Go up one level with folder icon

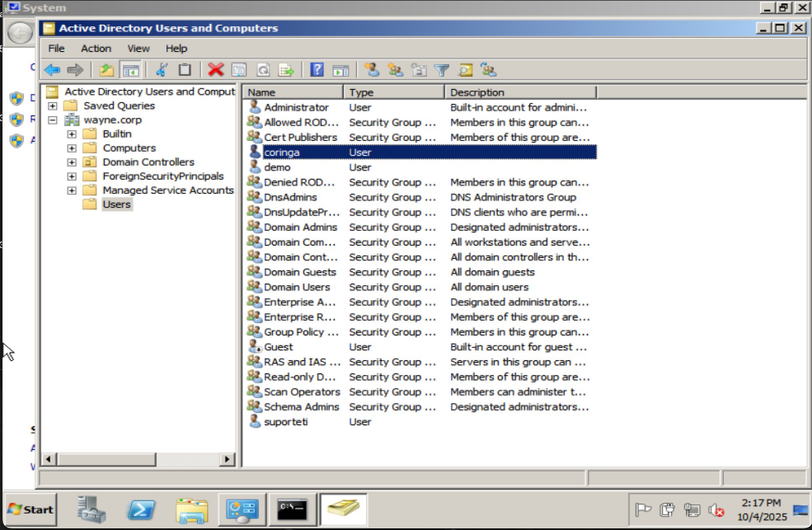click(106, 70)
